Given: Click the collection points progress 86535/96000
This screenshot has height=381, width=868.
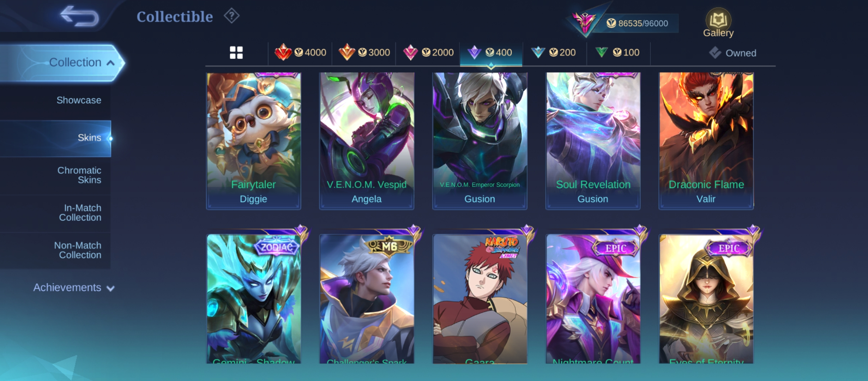Looking at the screenshot, I should pos(637,23).
